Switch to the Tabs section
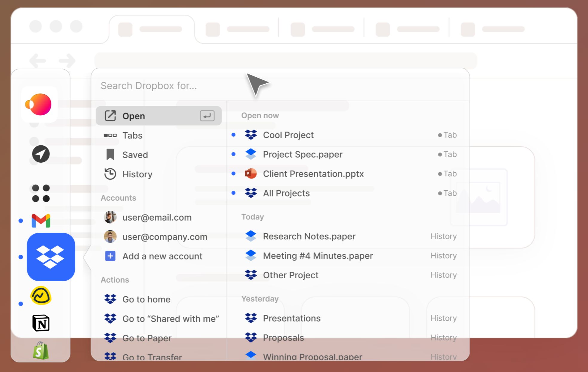588x372 pixels. (132, 135)
